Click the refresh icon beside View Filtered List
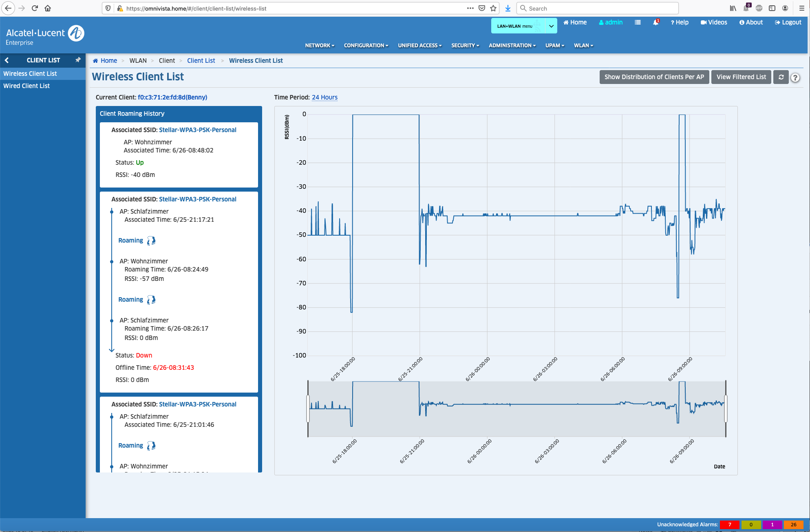810x532 pixels. [781, 77]
